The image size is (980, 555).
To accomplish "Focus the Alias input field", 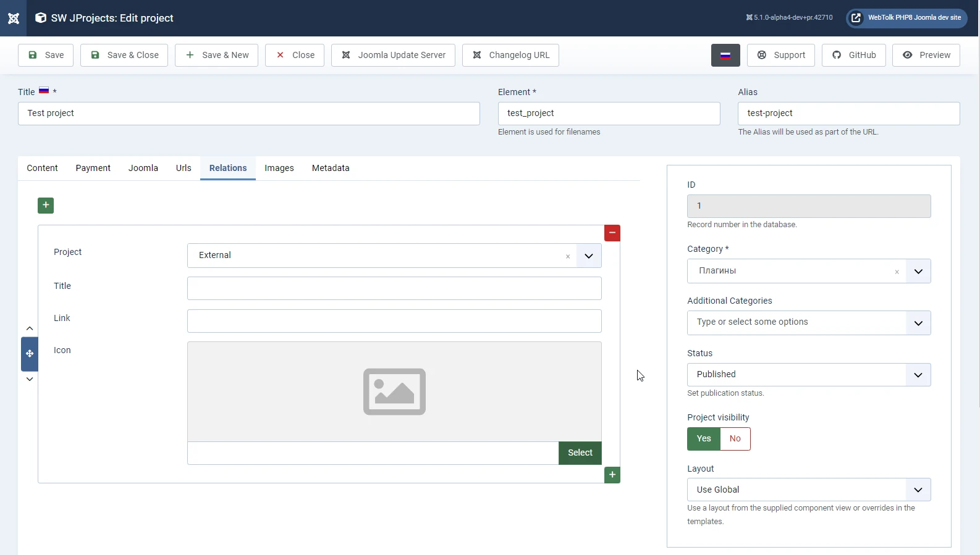I will [849, 114].
